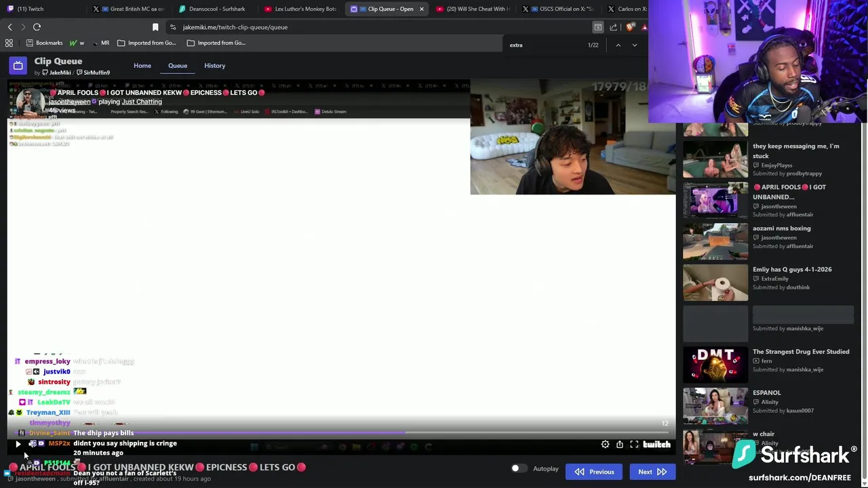Open the Twitch logo link in the player
868x488 pixels.
click(656, 445)
